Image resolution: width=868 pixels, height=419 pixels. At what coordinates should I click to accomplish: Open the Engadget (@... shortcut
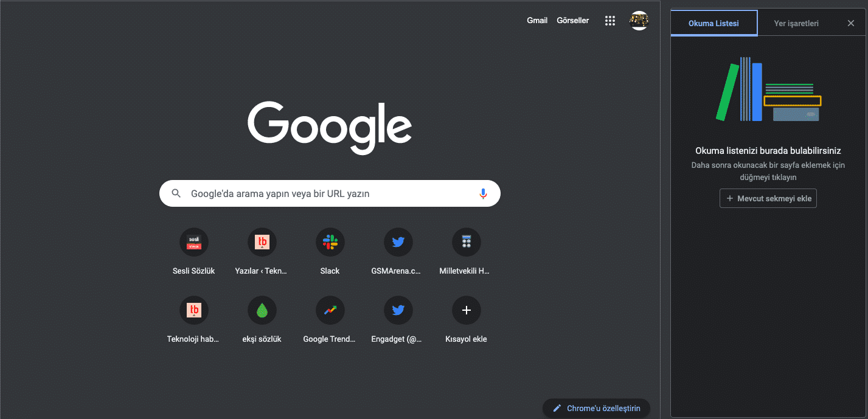pyautogui.click(x=398, y=320)
